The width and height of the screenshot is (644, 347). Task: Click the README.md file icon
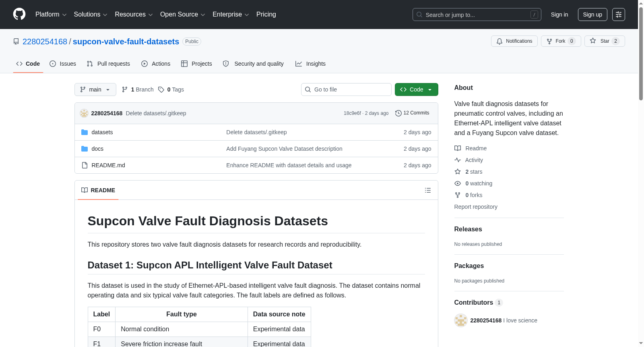tap(85, 165)
